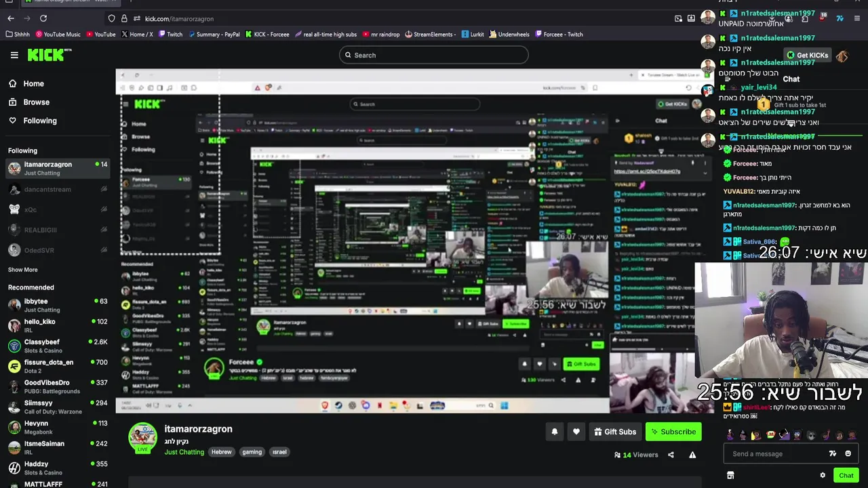
Task: Click the green Subscribe button
Action: [x=673, y=432]
